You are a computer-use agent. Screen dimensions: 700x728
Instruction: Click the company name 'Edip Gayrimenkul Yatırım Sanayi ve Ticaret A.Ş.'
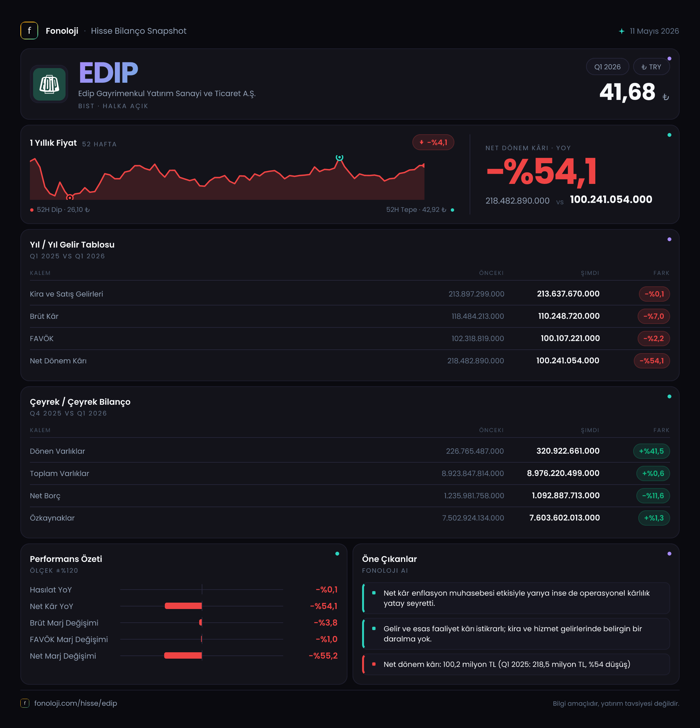point(167,94)
